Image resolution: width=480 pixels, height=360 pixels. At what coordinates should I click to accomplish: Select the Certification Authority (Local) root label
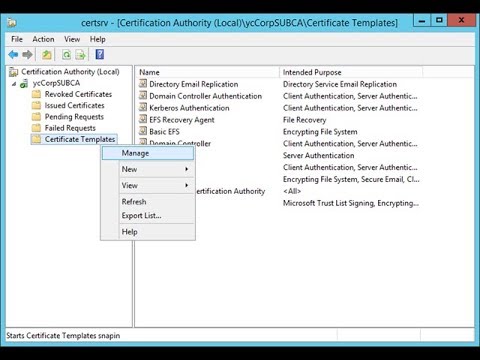point(70,72)
